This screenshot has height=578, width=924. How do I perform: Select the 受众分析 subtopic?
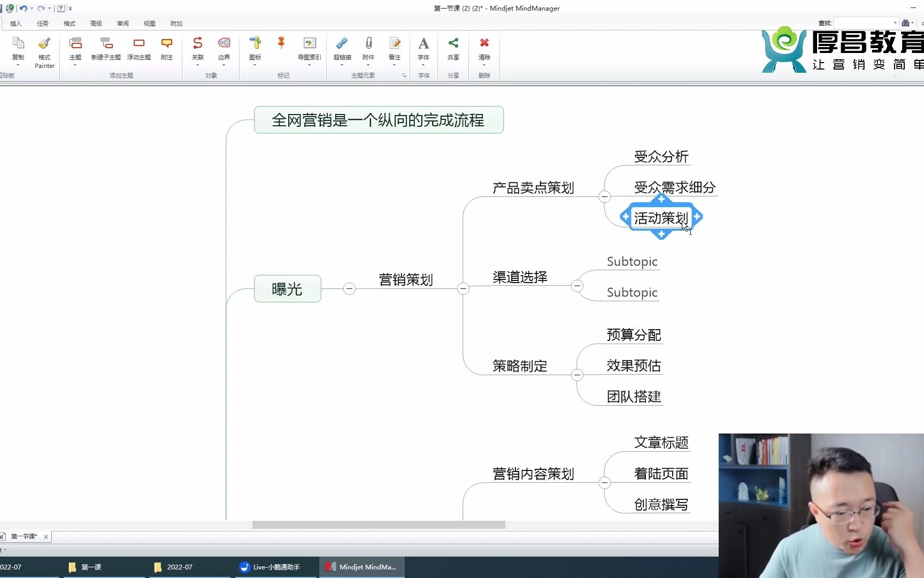pos(661,157)
